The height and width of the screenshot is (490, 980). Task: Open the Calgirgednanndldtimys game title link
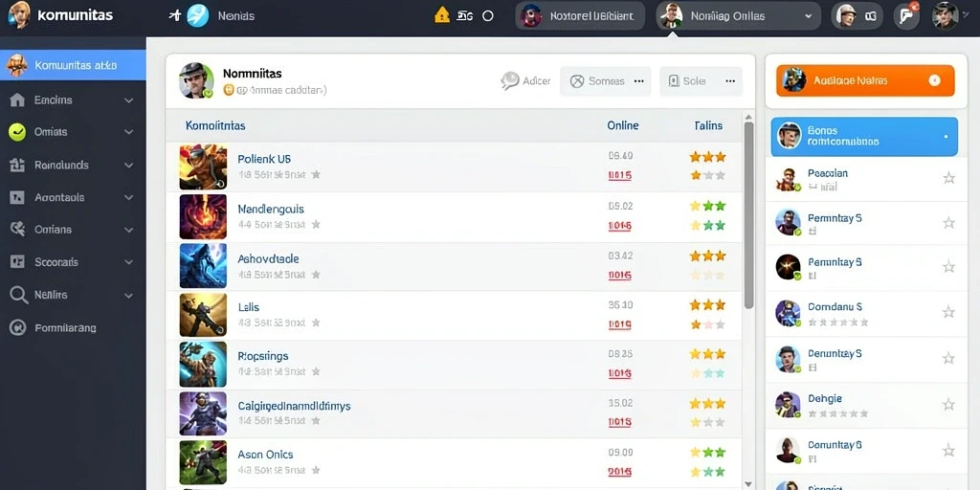pyautogui.click(x=295, y=406)
